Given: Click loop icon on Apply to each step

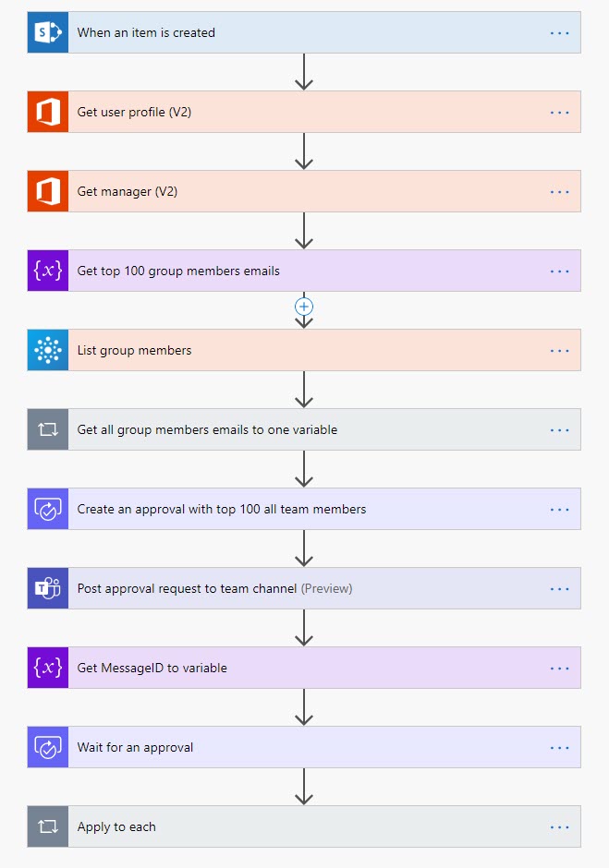Looking at the screenshot, I should pos(47,826).
